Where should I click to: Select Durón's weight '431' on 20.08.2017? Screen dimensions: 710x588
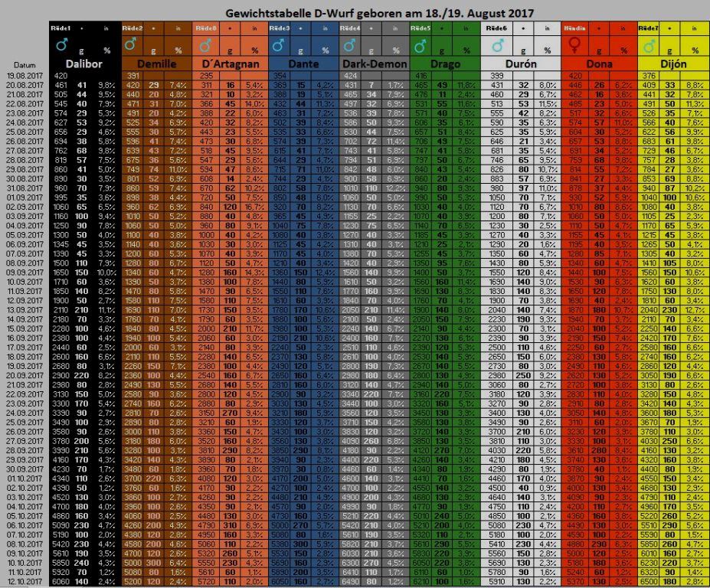pos(497,85)
